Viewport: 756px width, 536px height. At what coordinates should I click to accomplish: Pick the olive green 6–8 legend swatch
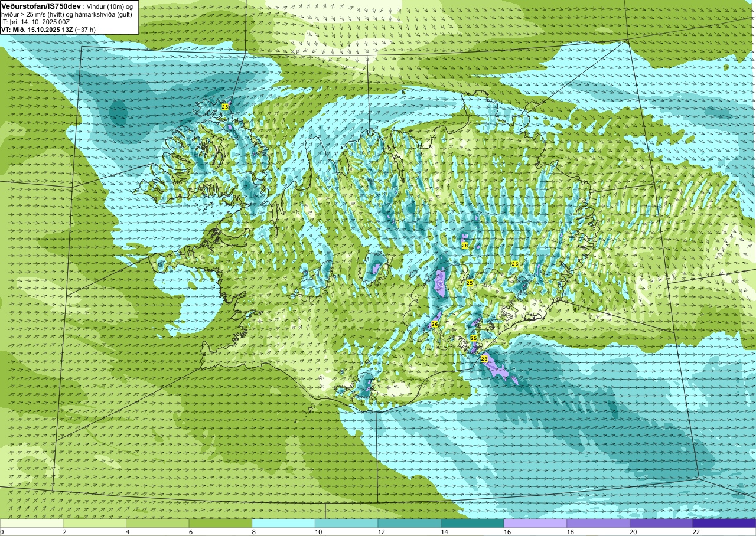pos(220,523)
